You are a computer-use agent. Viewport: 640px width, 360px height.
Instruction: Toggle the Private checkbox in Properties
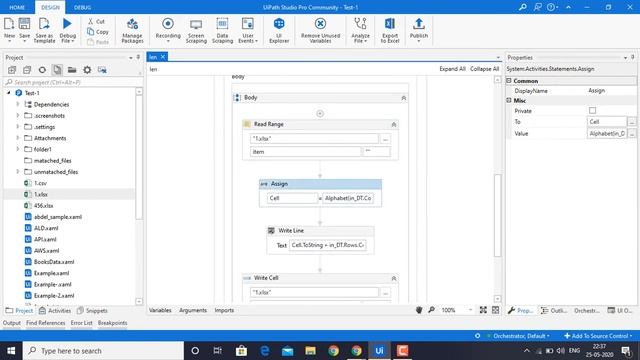[592, 110]
